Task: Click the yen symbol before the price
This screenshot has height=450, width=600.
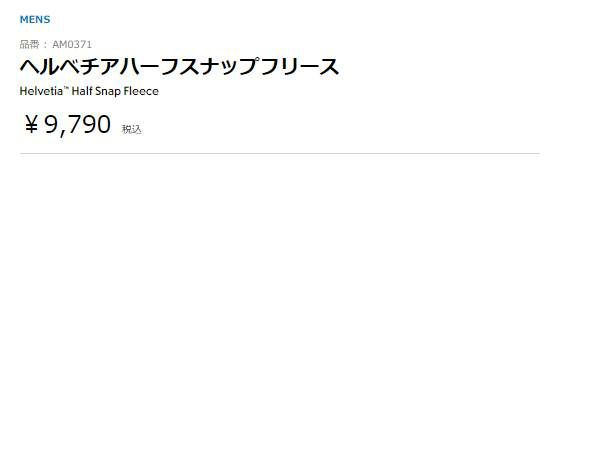Action: click(x=31, y=125)
